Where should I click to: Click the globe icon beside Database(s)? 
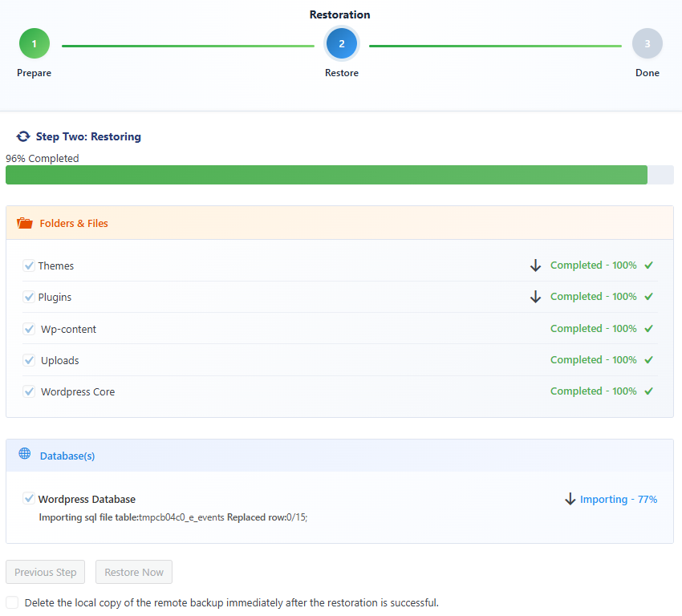[25, 456]
